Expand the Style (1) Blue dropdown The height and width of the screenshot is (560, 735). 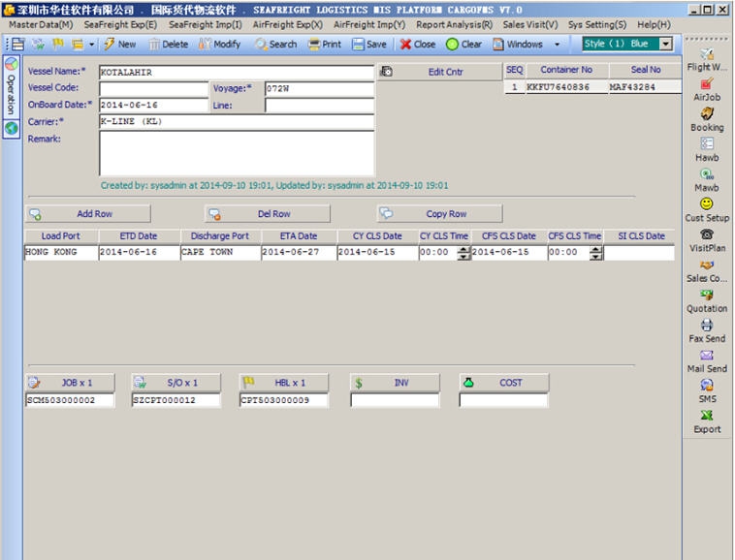pos(665,45)
